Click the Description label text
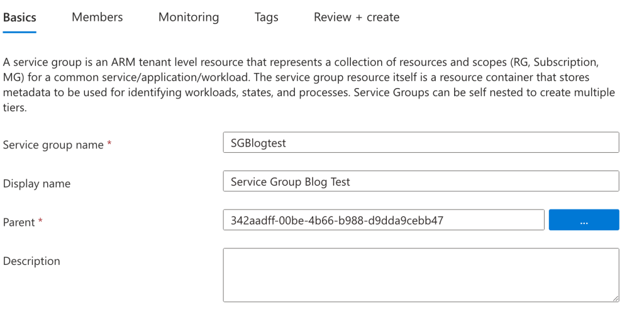The height and width of the screenshot is (317, 644). [x=31, y=261]
